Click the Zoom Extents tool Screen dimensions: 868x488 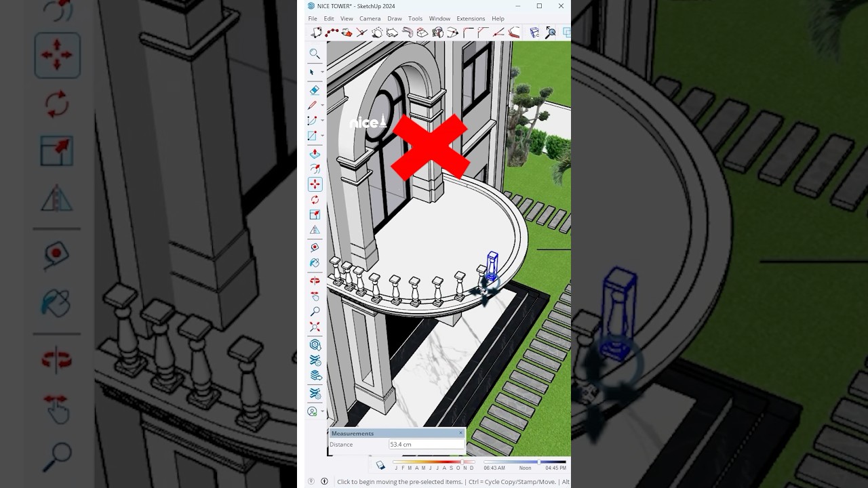tap(315, 327)
